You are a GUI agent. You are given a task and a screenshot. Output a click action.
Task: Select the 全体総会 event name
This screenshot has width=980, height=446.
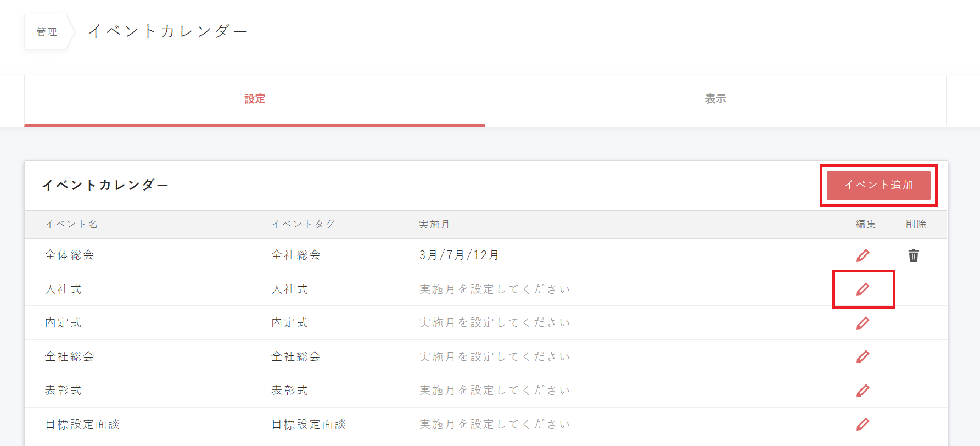(69, 255)
